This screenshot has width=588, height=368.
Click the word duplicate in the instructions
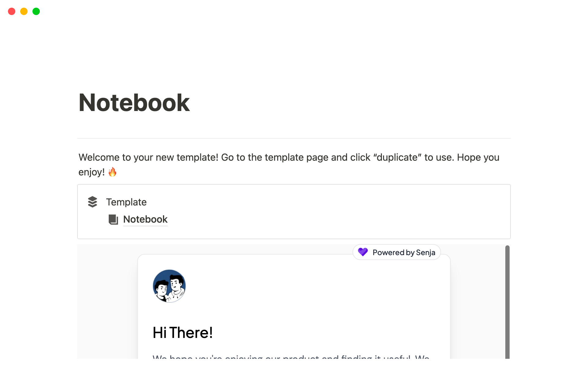click(397, 157)
